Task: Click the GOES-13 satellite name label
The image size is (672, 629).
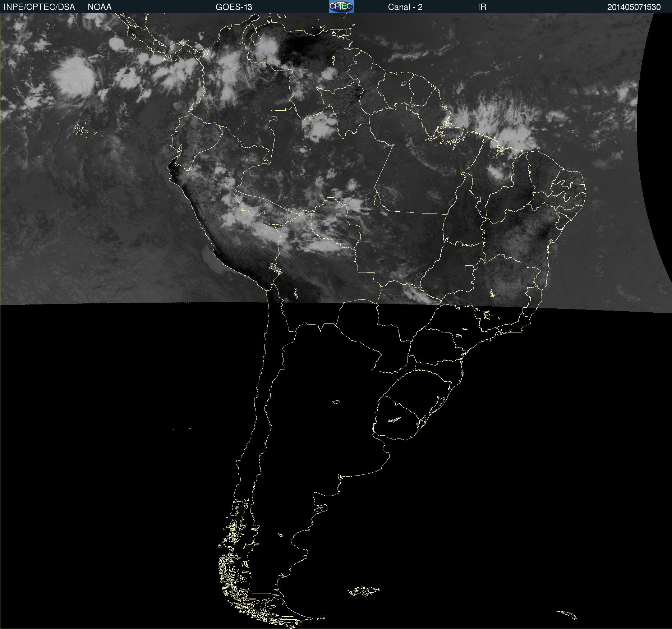Action: (x=234, y=7)
